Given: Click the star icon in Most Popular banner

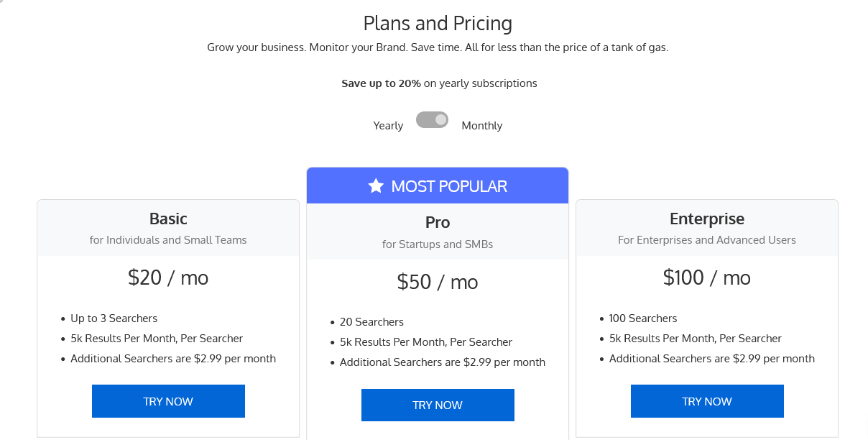Looking at the screenshot, I should point(376,186).
